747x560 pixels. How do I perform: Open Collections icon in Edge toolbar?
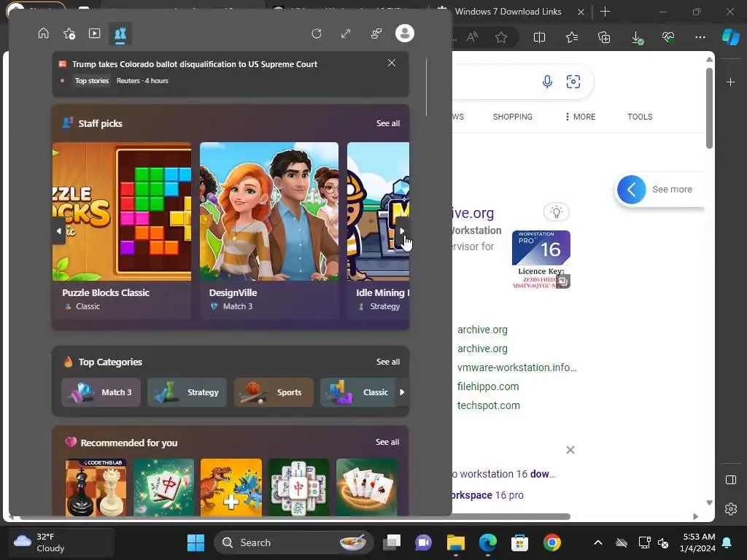(604, 37)
